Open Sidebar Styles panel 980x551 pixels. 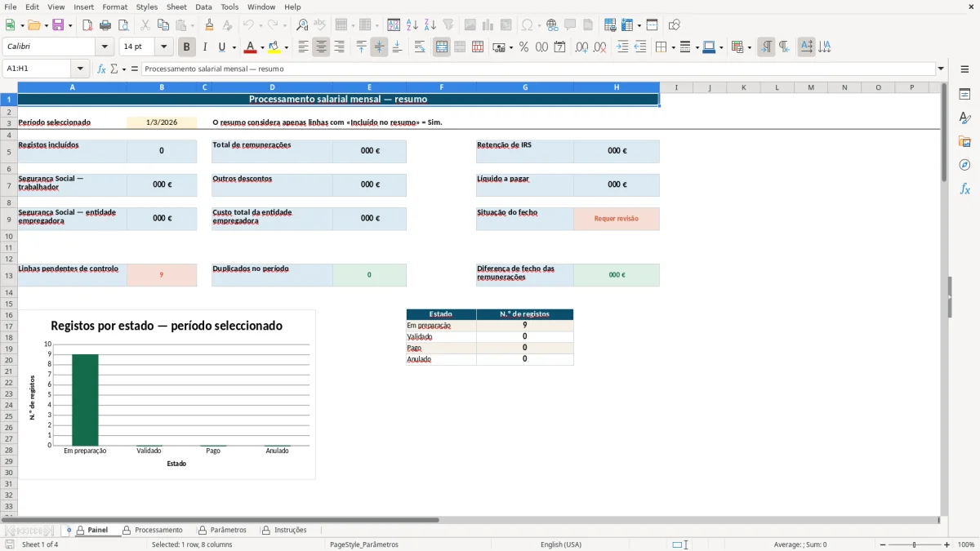coord(964,118)
